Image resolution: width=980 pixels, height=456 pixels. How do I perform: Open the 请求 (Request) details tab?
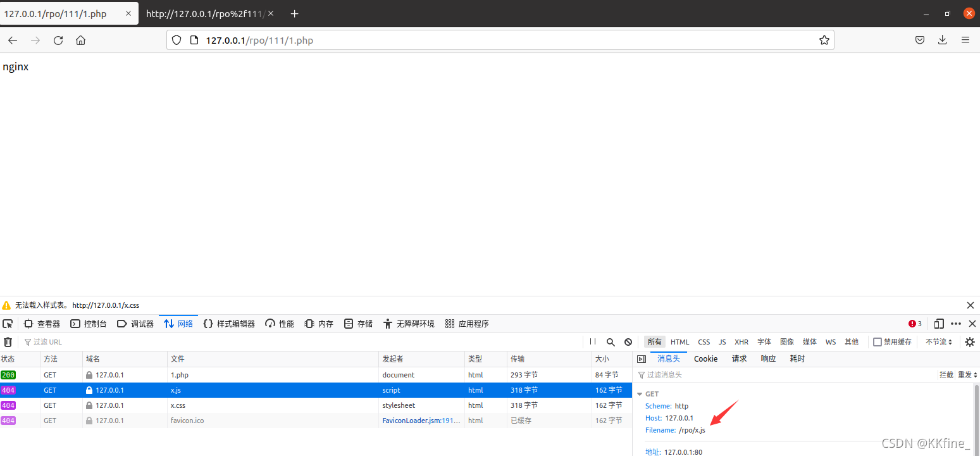(x=740, y=359)
